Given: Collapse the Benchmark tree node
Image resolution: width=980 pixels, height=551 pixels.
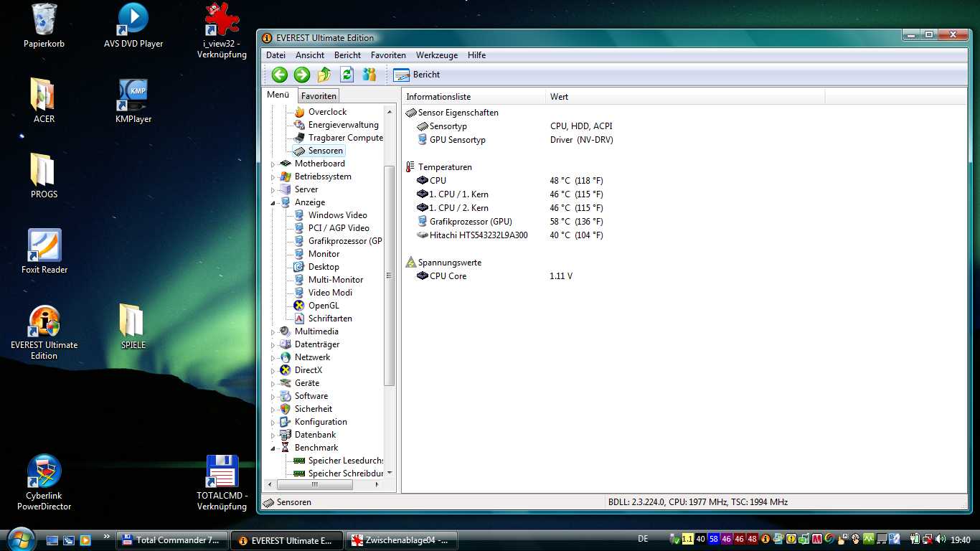Looking at the screenshot, I should [273, 448].
